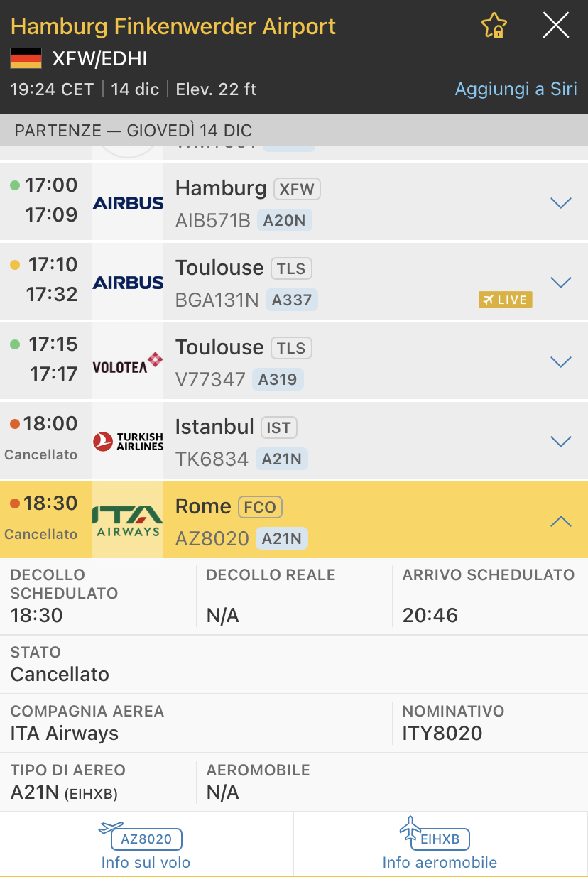Screen dimensions: 588x877
Task: Tap the A21N aircraft tag on TK6834
Action: point(282,459)
